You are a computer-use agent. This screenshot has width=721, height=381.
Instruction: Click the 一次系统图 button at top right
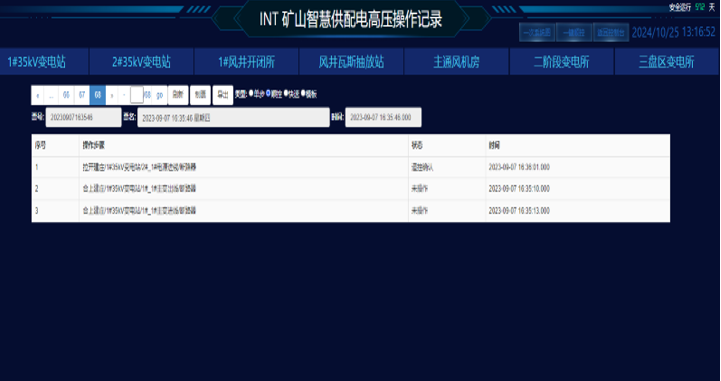(x=537, y=33)
